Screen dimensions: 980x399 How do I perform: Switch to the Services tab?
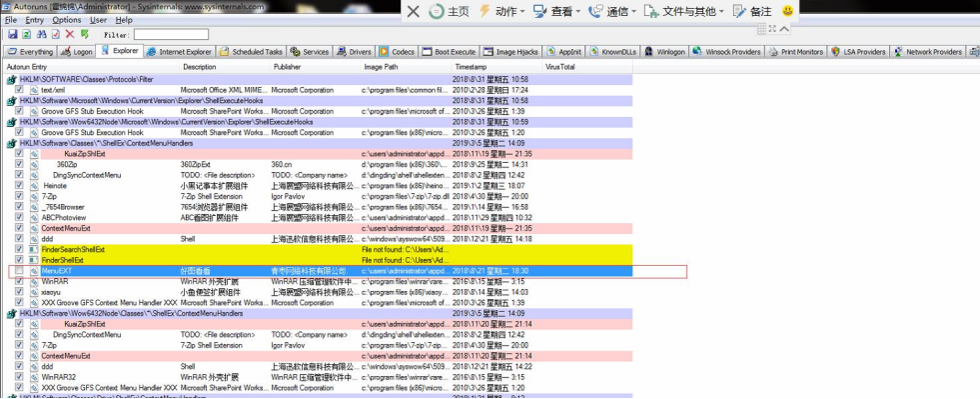[x=310, y=52]
